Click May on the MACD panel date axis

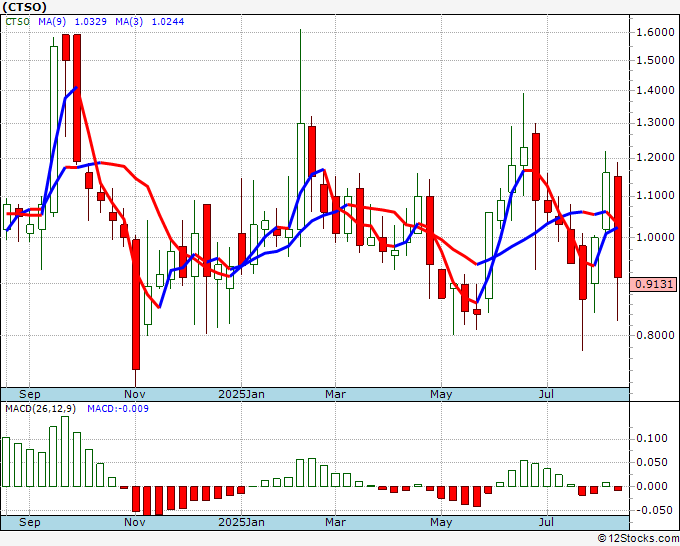click(x=441, y=522)
